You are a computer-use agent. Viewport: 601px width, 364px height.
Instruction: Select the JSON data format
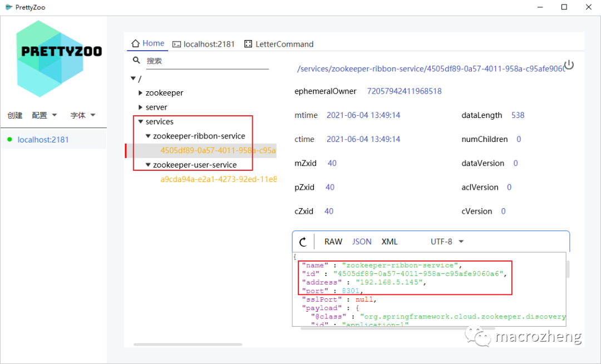pyautogui.click(x=362, y=242)
